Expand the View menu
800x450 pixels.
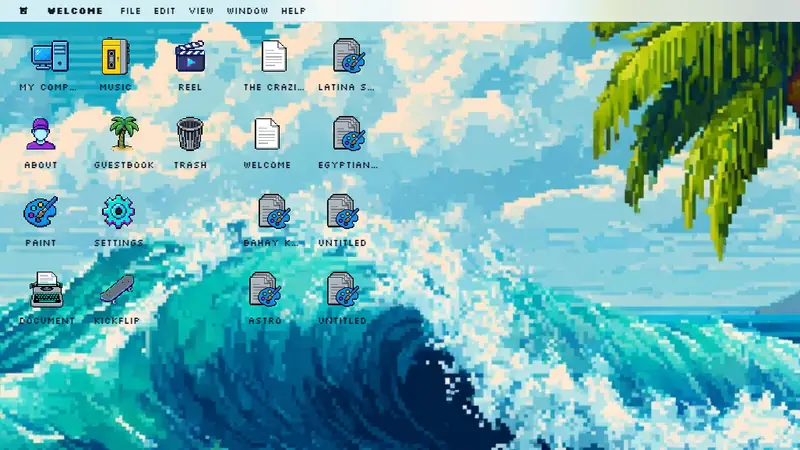[201, 11]
